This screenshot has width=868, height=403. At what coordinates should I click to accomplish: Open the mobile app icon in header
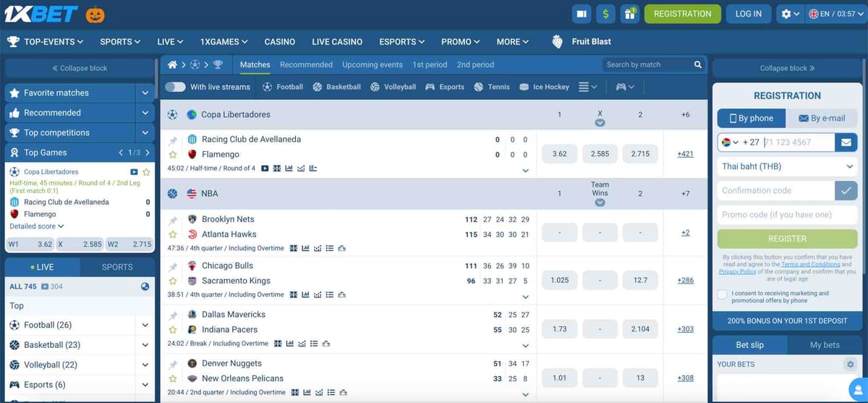(582, 14)
